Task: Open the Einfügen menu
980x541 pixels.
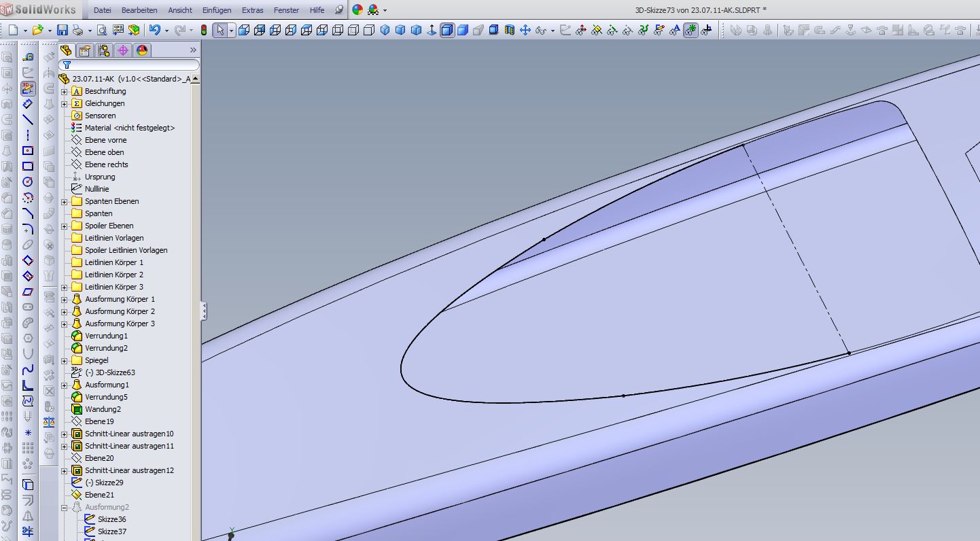Action: pos(217,10)
